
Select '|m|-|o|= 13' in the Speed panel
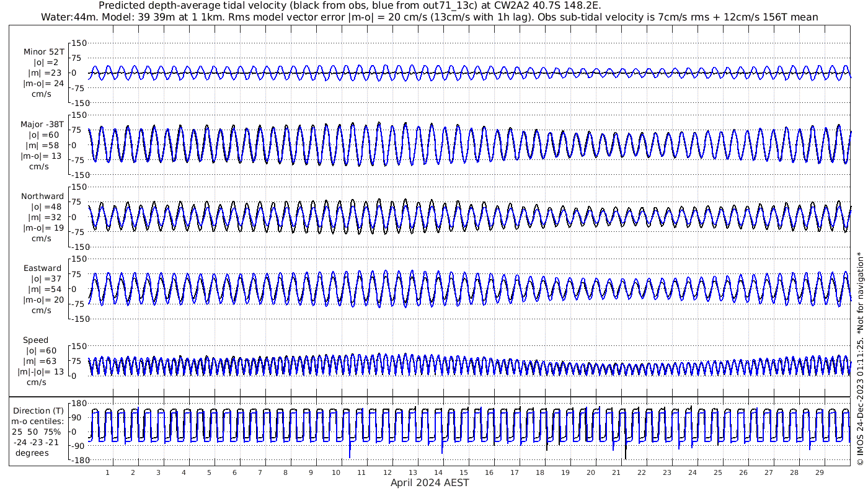[41, 371]
